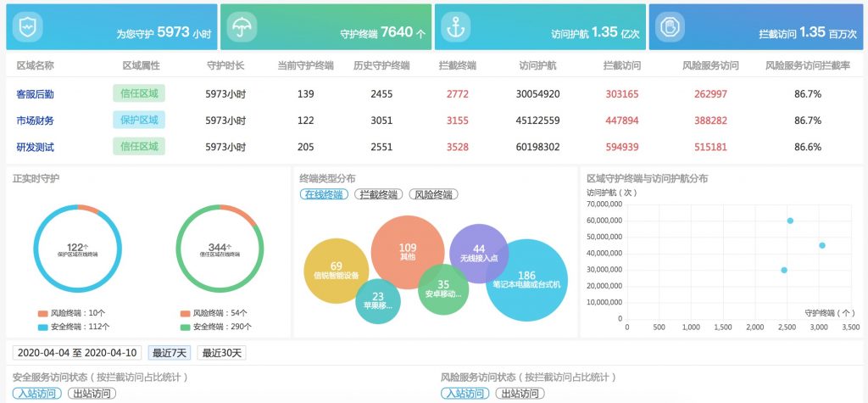
Task: Open the 客服后勤 area link
Action: tap(36, 94)
